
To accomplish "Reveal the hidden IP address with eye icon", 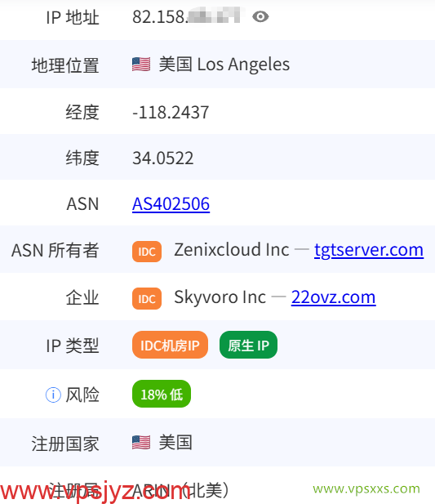I will (260, 16).
